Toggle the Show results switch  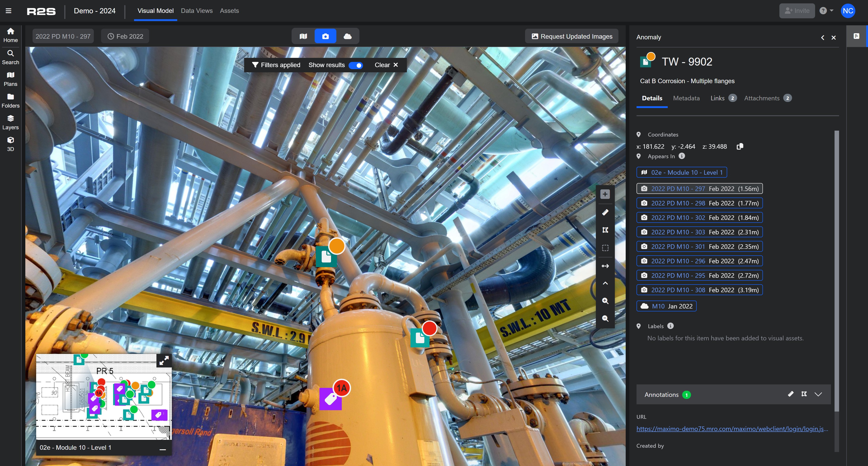point(356,65)
